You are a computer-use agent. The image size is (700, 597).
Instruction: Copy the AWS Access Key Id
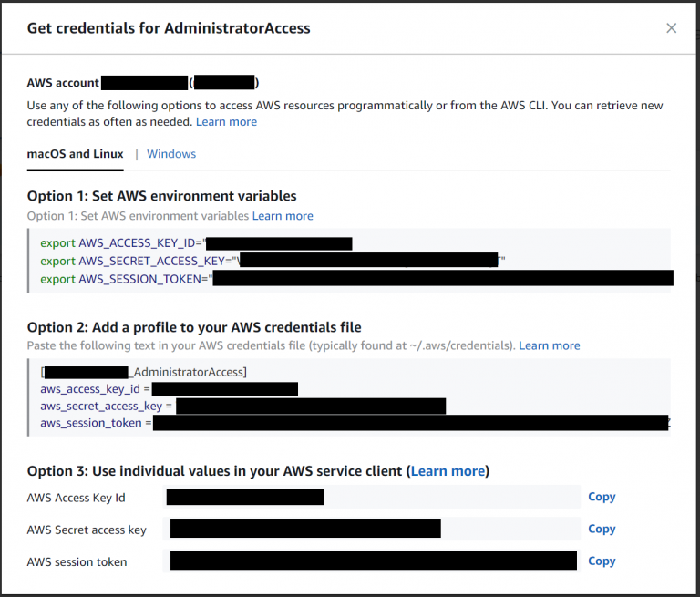point(602,497)
